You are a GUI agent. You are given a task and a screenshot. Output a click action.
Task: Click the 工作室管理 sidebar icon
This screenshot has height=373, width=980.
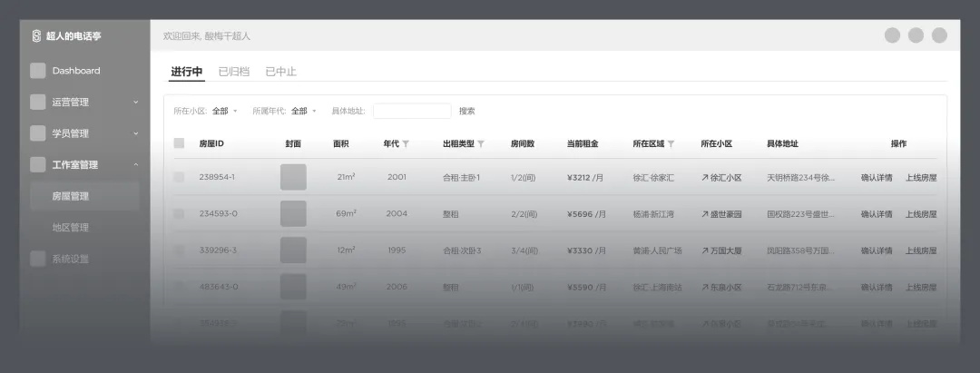coord(37,165)
